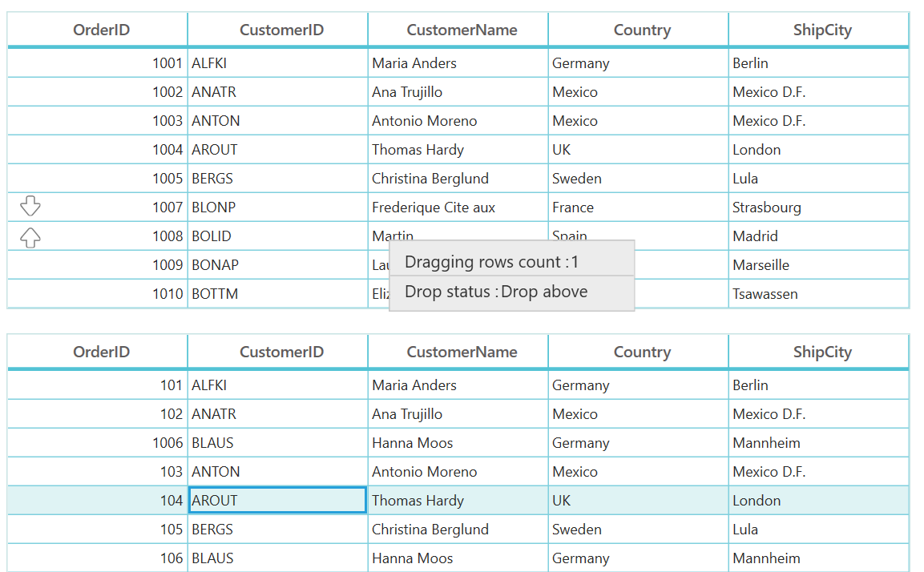Select the BONAP customer cell
Viewport: 924px width, 572px height.
[x=277, y=265]
